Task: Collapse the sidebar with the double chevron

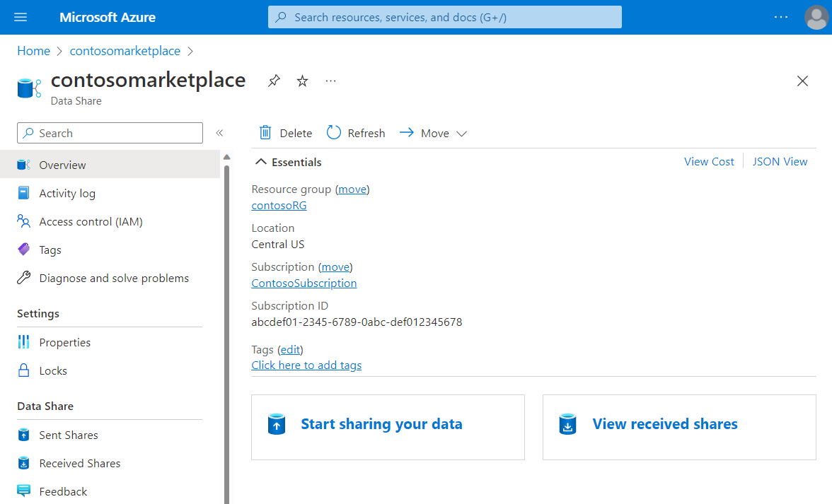Action: [219, 132]
